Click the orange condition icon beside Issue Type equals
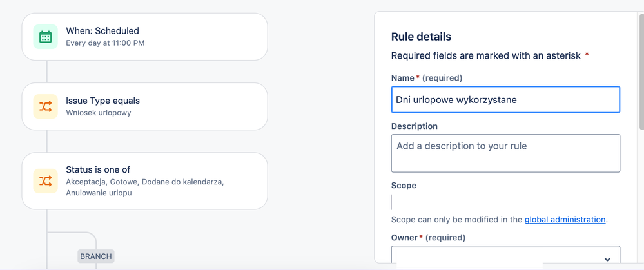Image resolution: width=644 pixels, height=270 pixels. coord(46,107)
